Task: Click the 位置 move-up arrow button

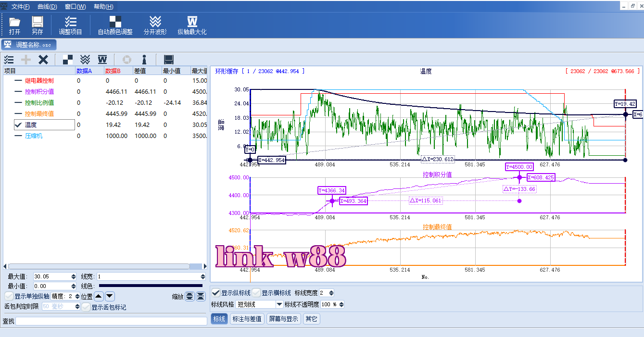Action: pyautogui.click(x=99, y=296)
